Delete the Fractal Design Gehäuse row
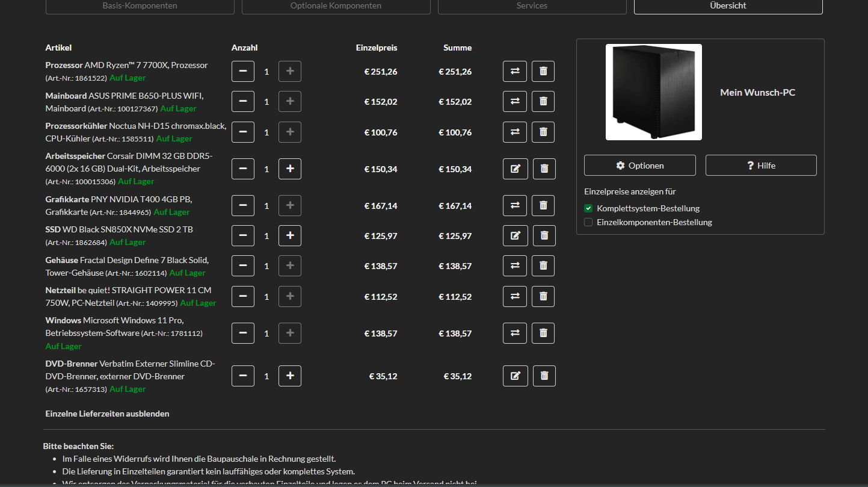The image size is (868, 487). (543, 265)
